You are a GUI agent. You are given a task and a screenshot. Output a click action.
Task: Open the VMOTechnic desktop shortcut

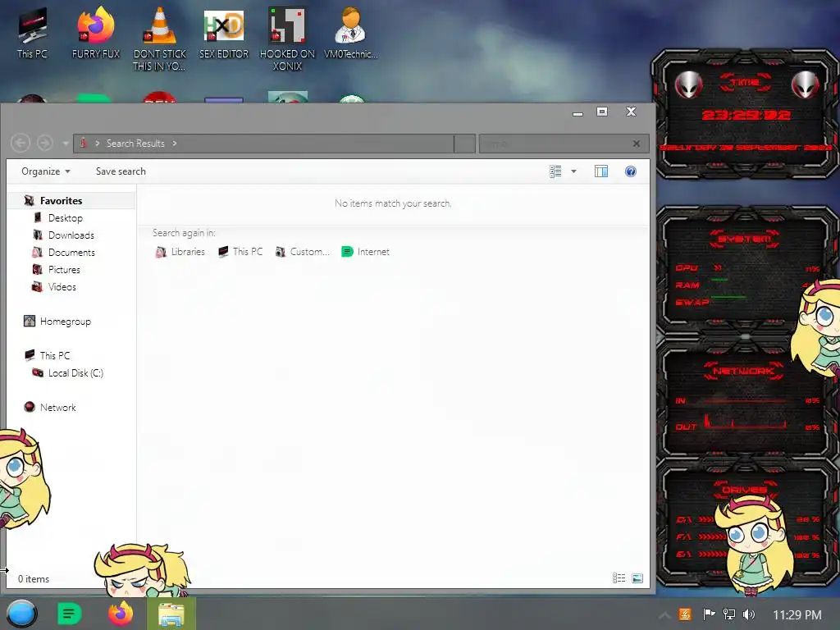[351, 32]
